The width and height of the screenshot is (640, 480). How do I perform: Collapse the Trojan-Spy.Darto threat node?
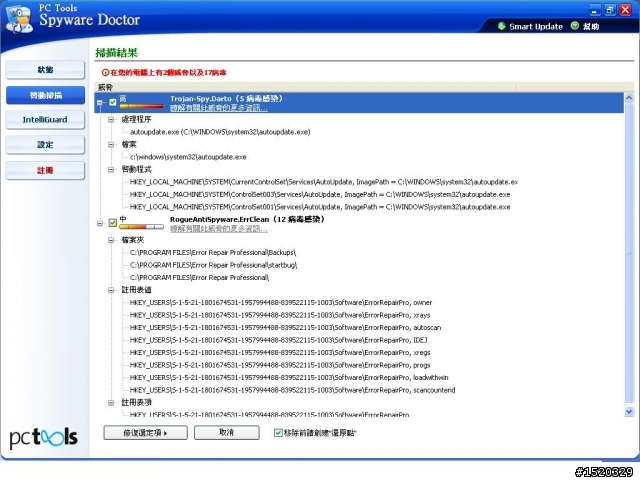click(x=100, y=102)
